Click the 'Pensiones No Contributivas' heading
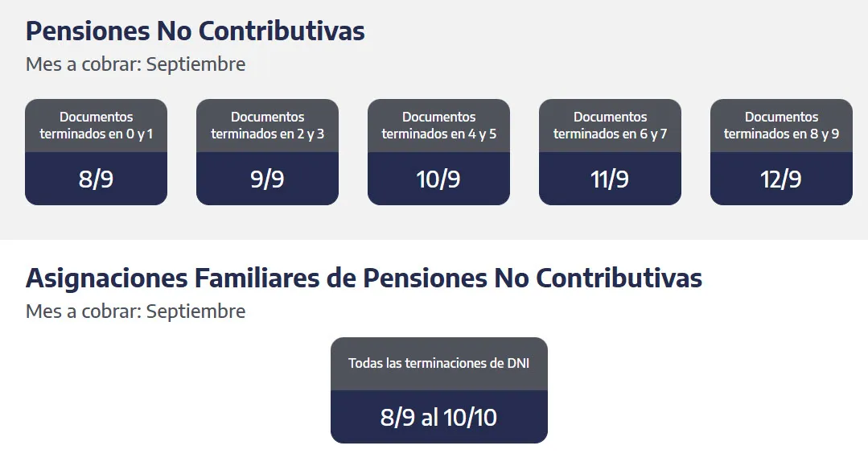This screenshot has height=462, width=868. pyautogui.click(x=195, y=31)
